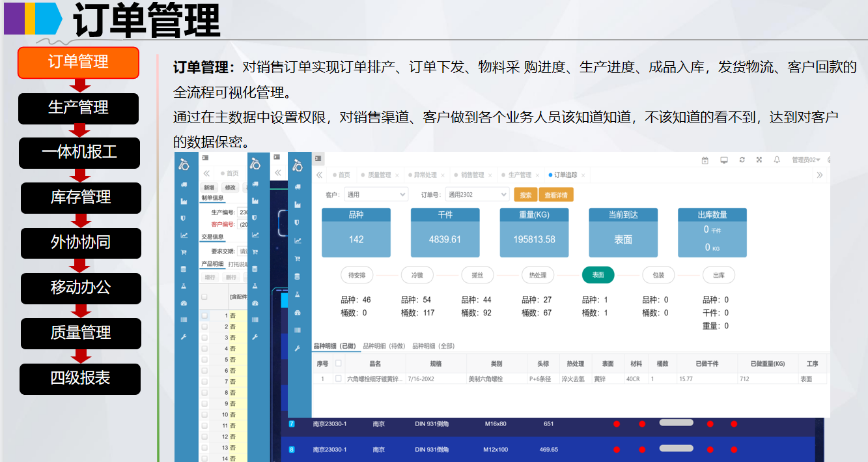The width and height of the screenshot is (868, 462).
Task: Tick the checkbox for row 1 in left product list
Action: click(x=204, y=315)
